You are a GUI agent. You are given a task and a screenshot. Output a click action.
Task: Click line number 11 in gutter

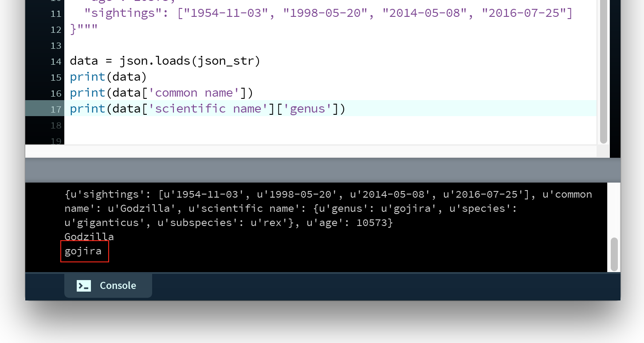pyautogui.click(x=55, y=14)
